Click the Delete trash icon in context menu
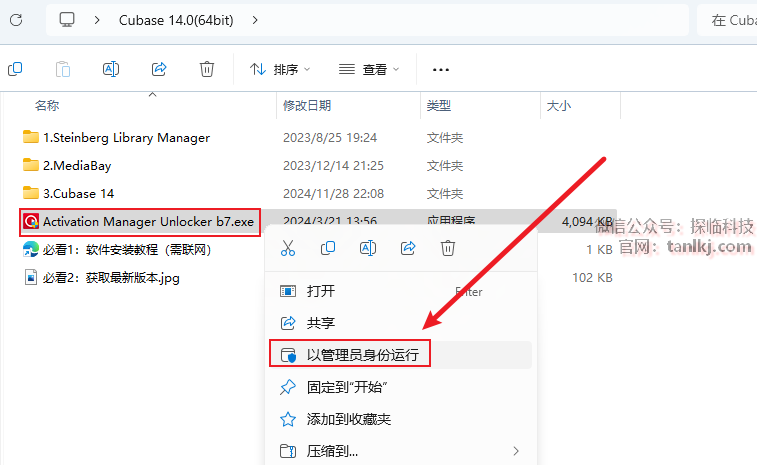This screenshot has width=757, height=465. point(448,248)
